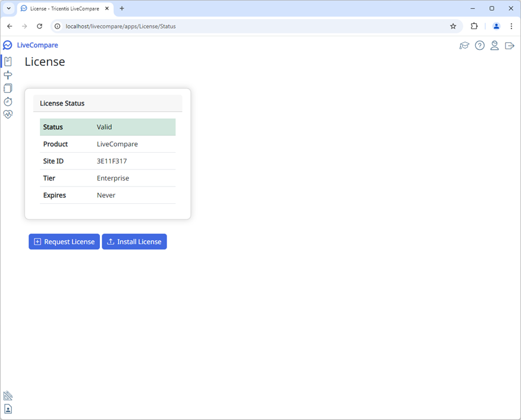521x420 pixels.
Task: Click the Tier row label
Action: coord(49,178)
